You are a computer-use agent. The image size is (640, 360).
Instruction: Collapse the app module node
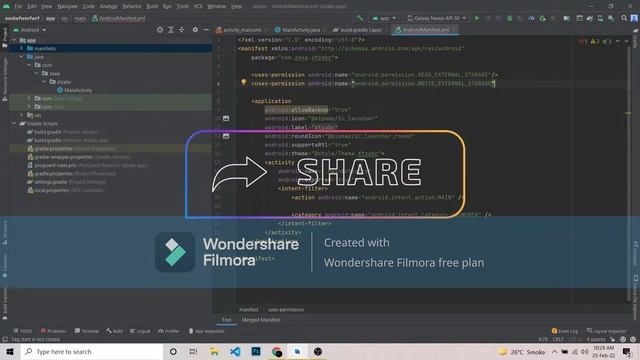15,40
